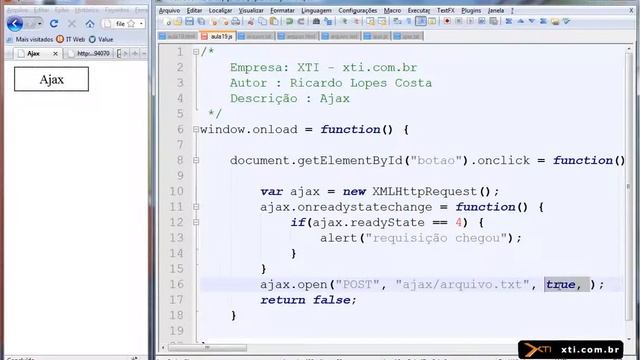Screen dimensions: 640x360
Task: Open Find with the binoculars icon
Action: pyautogui.click(x=316, y=21)
